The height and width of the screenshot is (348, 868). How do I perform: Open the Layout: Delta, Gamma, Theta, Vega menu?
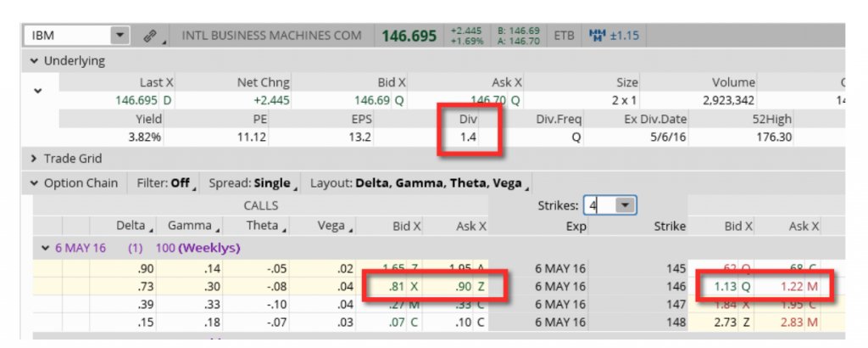click(x=419, y=182)
